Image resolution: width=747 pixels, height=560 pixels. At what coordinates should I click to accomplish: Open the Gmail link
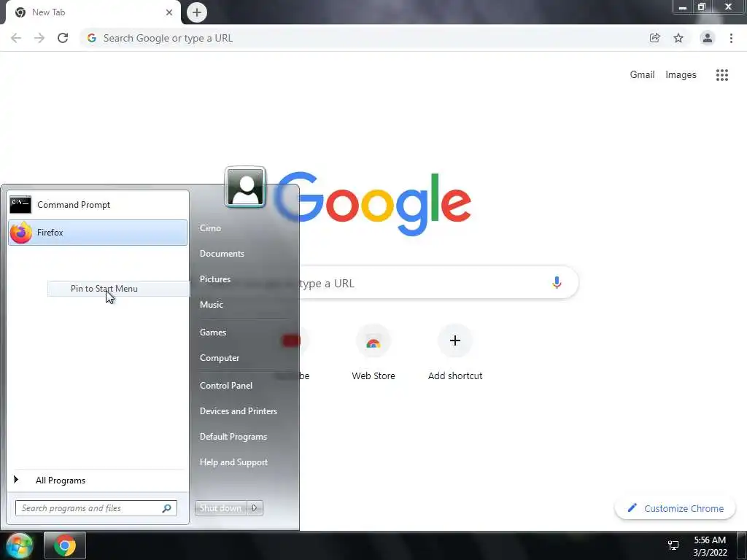642,75
